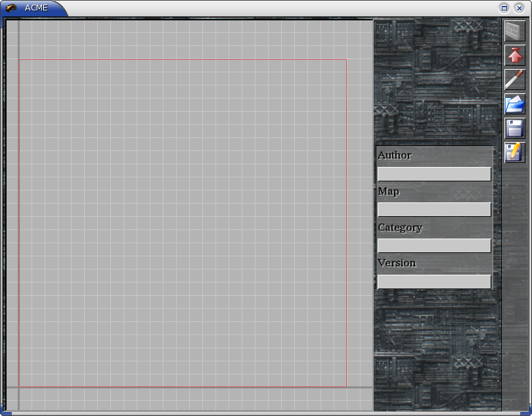Click the Author label
The width and height of the screenshot is (532, 416).
pos(395,155)
